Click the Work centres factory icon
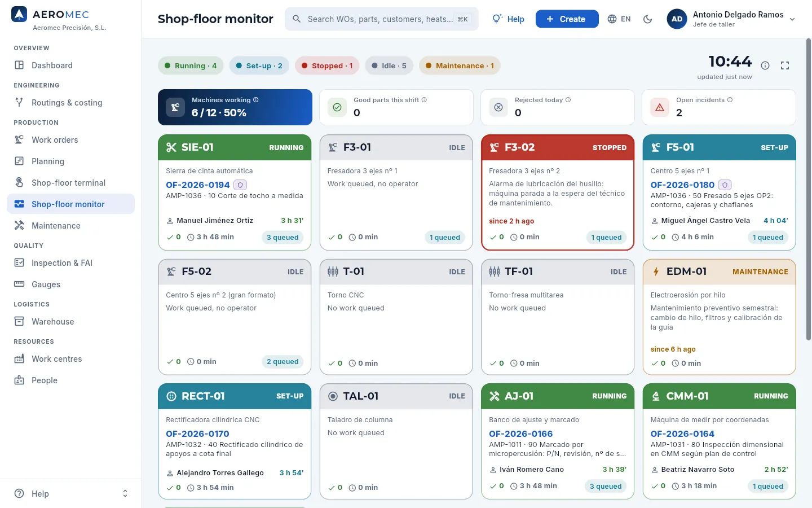 19,359
